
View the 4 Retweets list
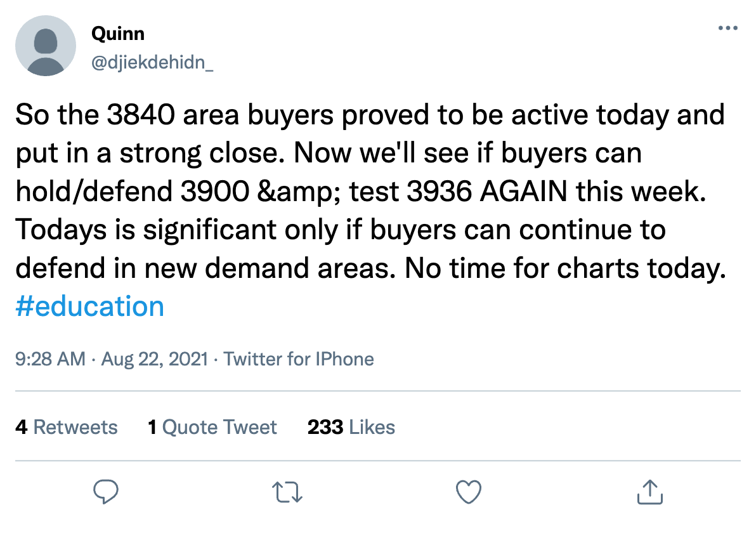click(67, 427)
